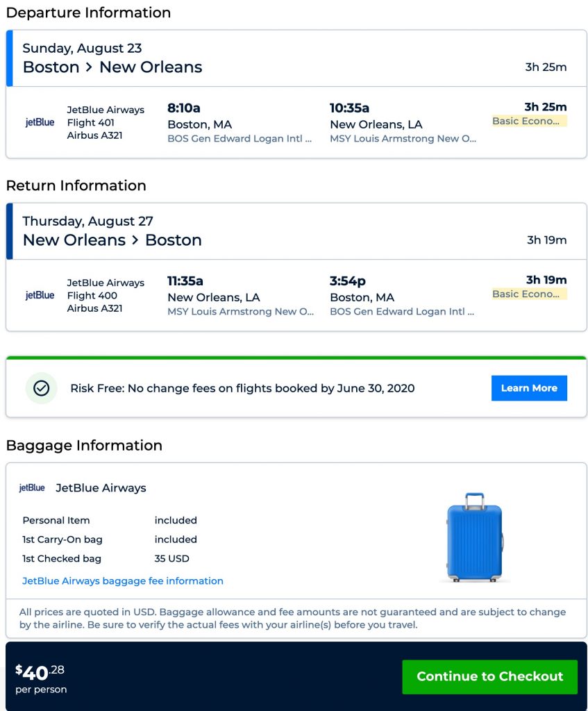Screen dimensions: 588x711
Task: Click the JetBlue logo on departure flight
Action: [x=40, y=122]
